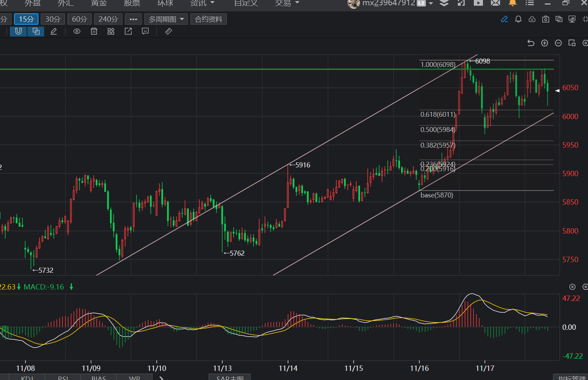Select the SAR主图 indicator tab

(x=230, y=377)
